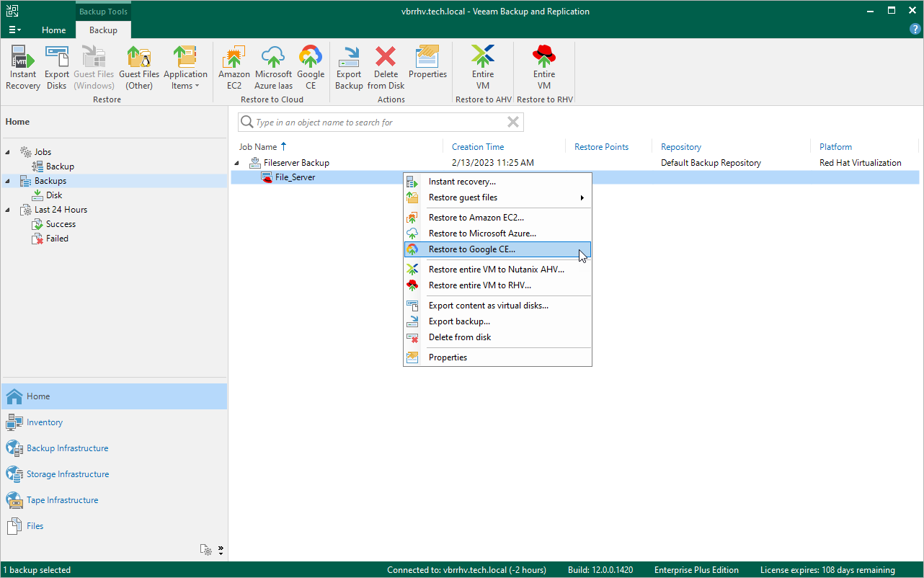The width and height of the screenshot is (924, 578).
Task: Select Backups in the navigation tree
Action: (50, 181)
